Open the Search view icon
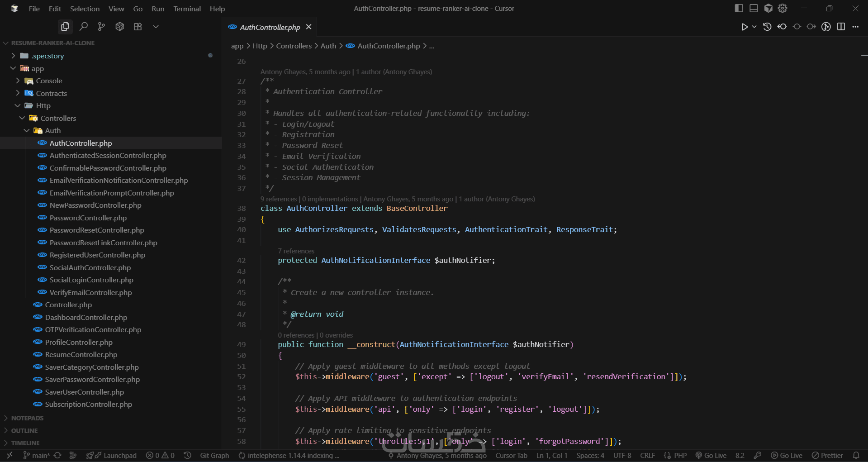Image resolution: width=868 pixels, height=462 pixels. [84, 27]
